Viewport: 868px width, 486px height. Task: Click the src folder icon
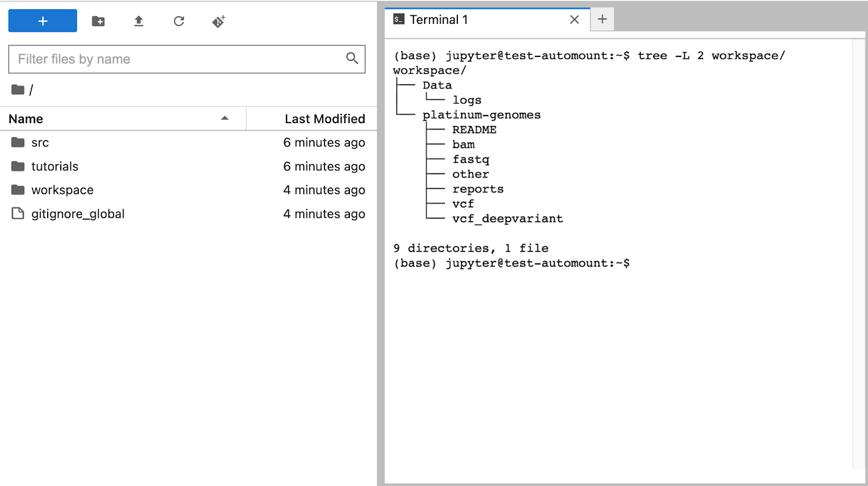coord(18,142)
